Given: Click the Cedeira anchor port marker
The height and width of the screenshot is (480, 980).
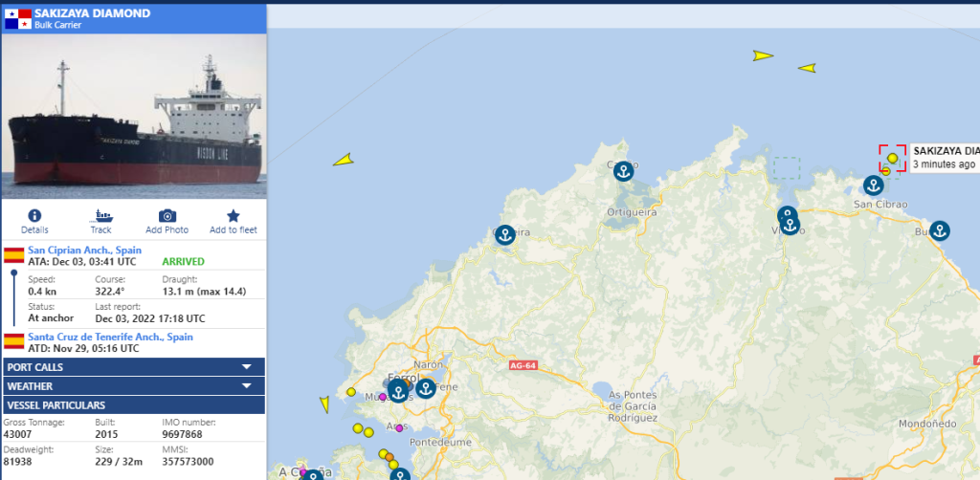Looking at the screenshot, I should (x=504, y=234).
